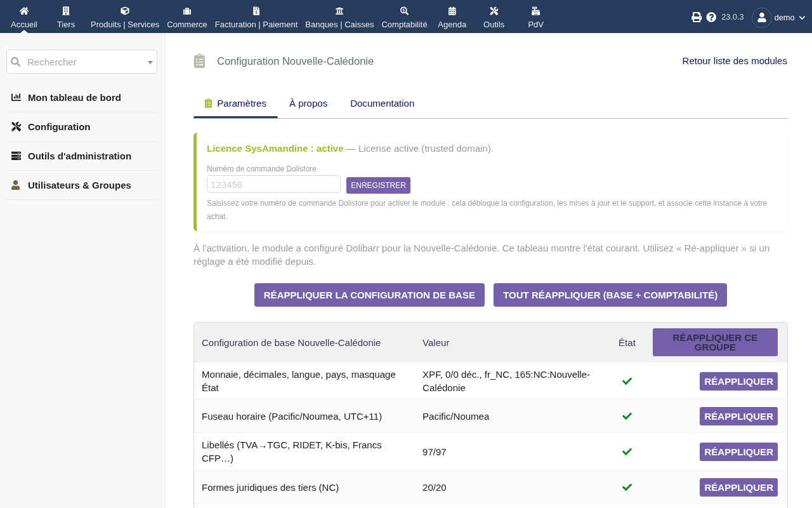The width and height of the screenshot is (812, 508).
Task: Switch to the Documentation tab
Action: click(382, 103)
